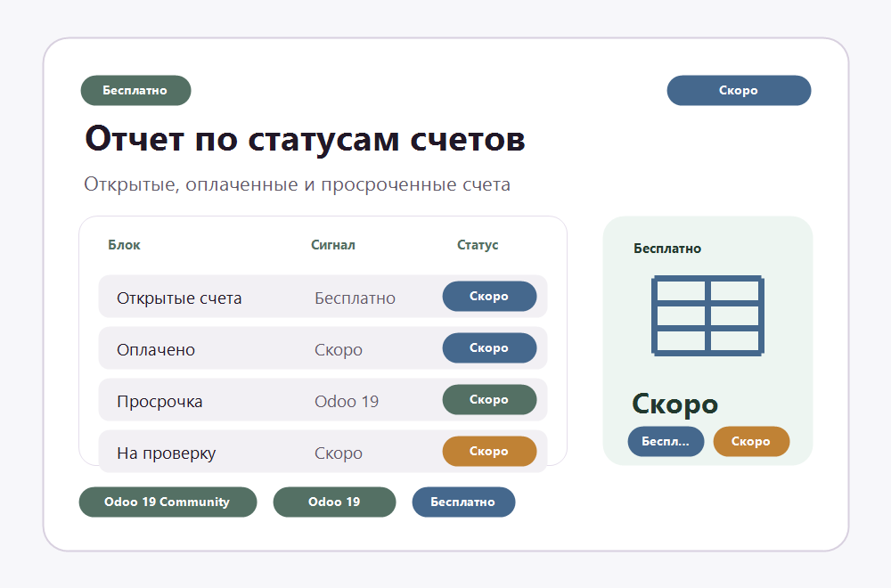891x588 pixels.
Task: Click the Скоро status pill in Открытые счета row
Action: tap(489, 296)
